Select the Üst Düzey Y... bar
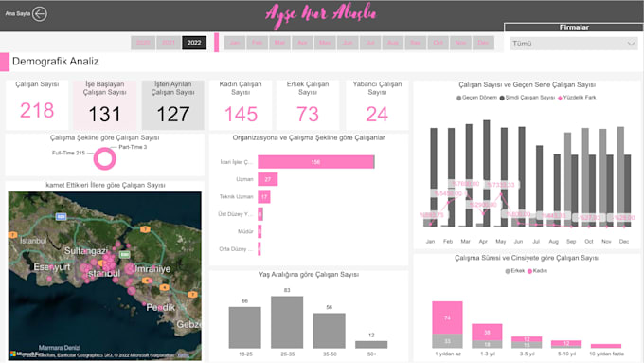The height and width of the screenshot is (363, 644). pos(260,214)
